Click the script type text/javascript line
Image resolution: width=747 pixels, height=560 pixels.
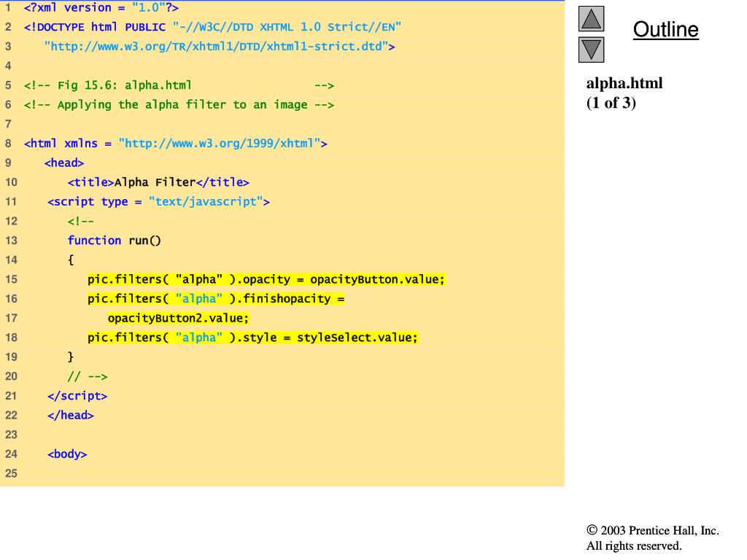(x=158, y=202)
